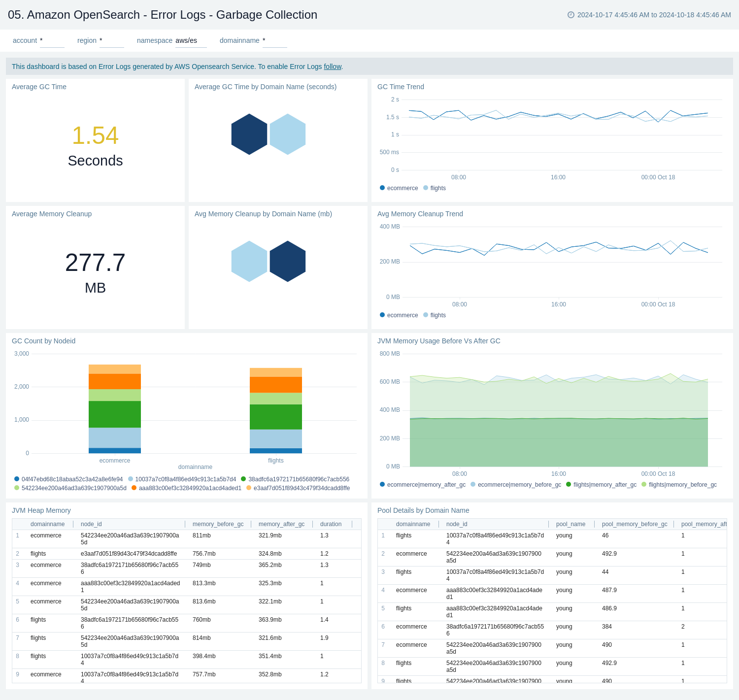Toggle flights legend dot in Avg Memory Cleanup Trend
Image resolution: width=739 pixels, height=700 pixels.
click(426, 315)
